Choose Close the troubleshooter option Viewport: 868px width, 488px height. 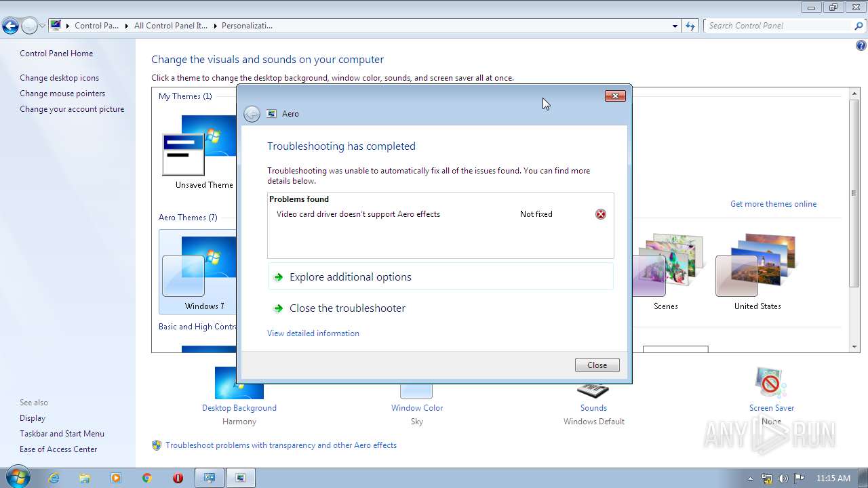pos(440,308)
